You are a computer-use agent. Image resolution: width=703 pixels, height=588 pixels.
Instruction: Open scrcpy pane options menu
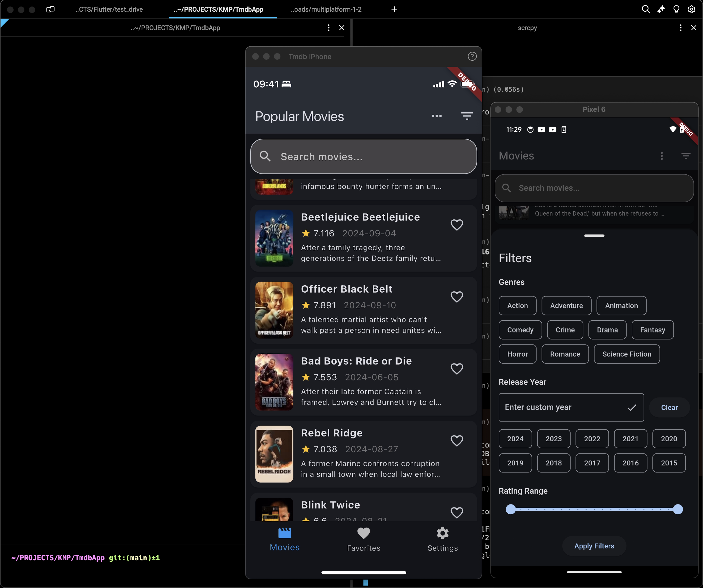(x=680, y=28)
